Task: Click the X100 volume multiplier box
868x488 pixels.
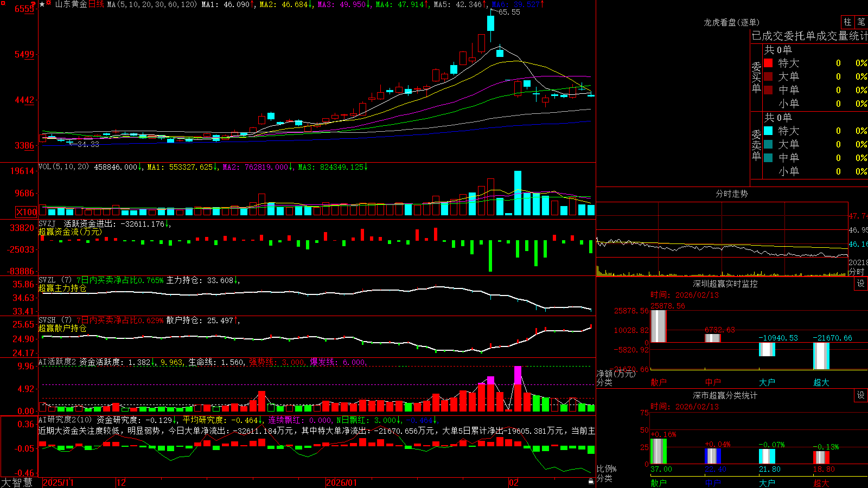Action: [27, 212]
